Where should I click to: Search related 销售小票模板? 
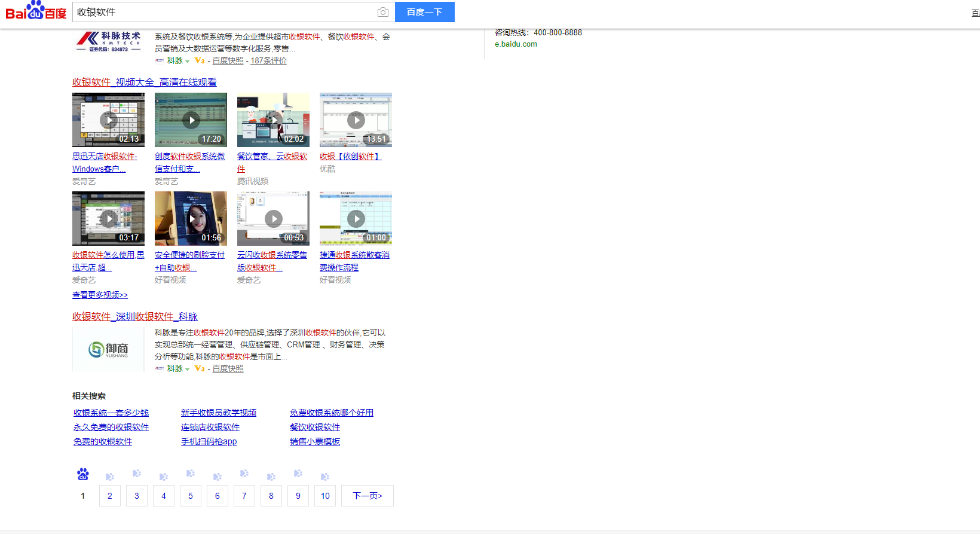(x=315, y=441)
